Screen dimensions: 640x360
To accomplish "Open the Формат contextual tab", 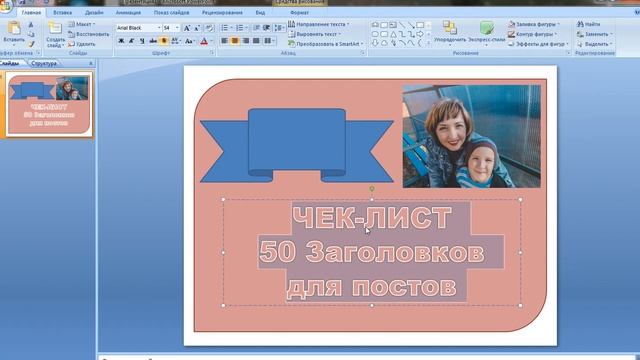I will click(299, 13).
